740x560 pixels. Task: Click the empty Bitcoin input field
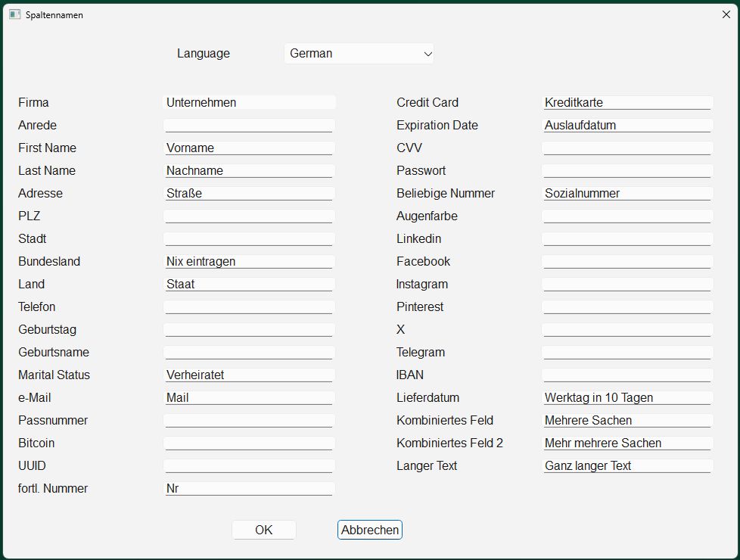pos(249,443)
